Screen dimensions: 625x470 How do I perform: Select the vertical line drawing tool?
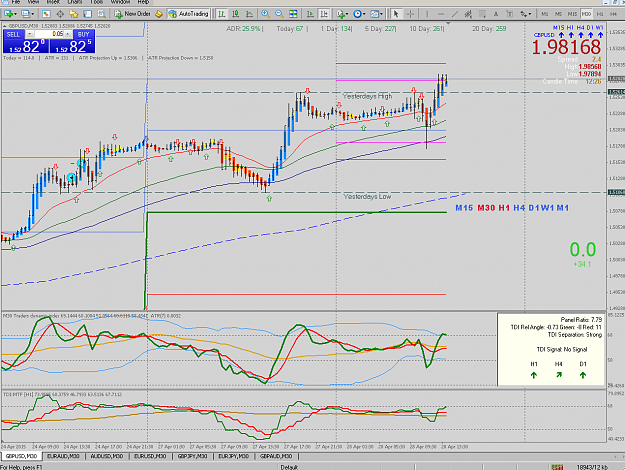(427, 14)
